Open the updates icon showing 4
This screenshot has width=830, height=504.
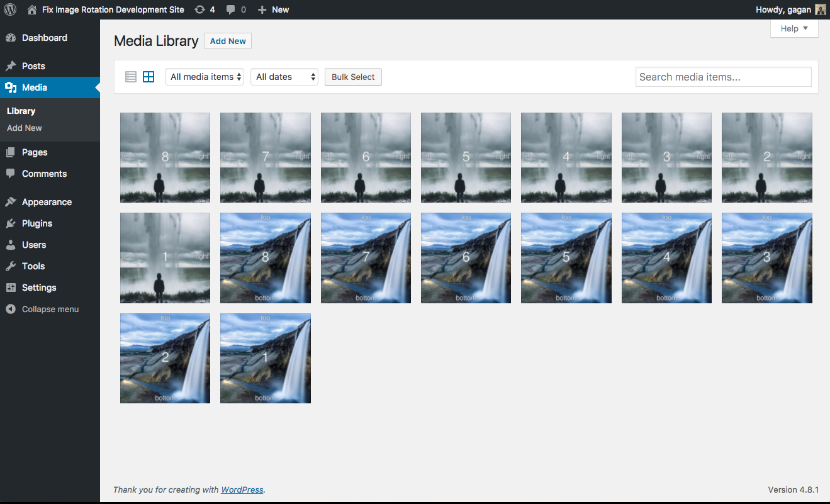[199, 9]
